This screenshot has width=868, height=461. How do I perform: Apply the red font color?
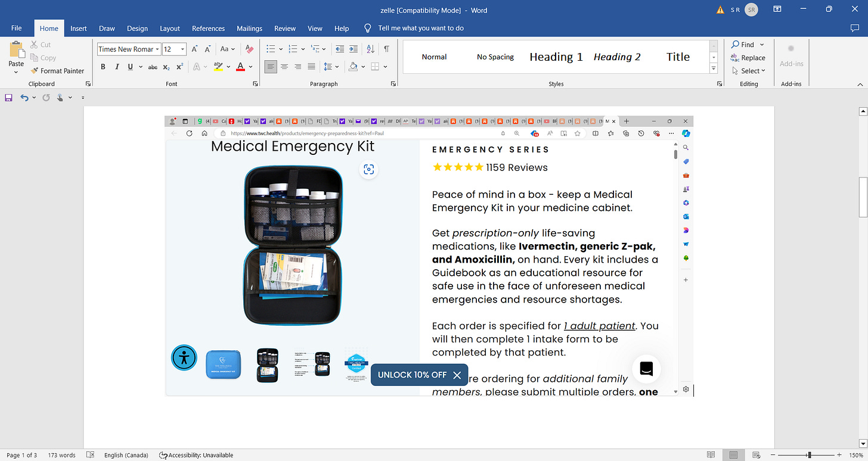point(241,67)
